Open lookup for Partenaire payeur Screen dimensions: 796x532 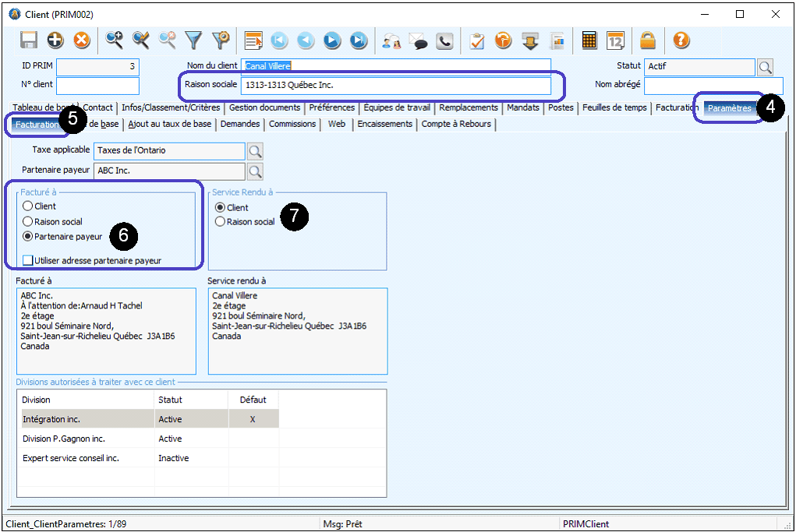tap(255, 171)
